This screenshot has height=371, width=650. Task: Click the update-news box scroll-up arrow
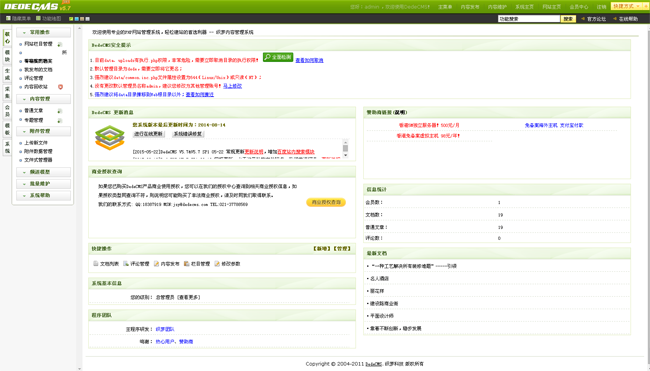345,142
